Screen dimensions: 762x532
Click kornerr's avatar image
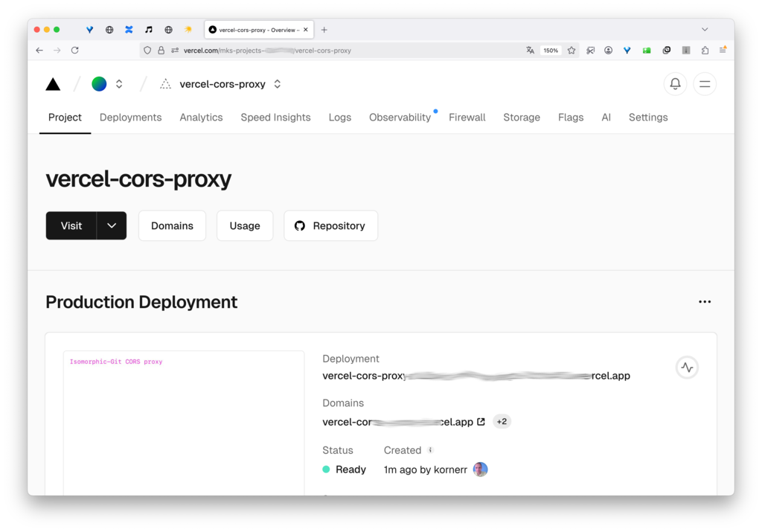(480, 469)
